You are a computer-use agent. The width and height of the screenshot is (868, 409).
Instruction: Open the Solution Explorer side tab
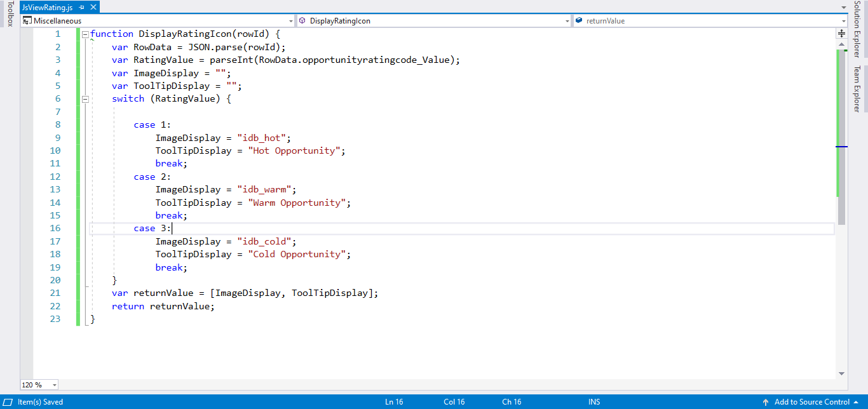coord(857,30)
